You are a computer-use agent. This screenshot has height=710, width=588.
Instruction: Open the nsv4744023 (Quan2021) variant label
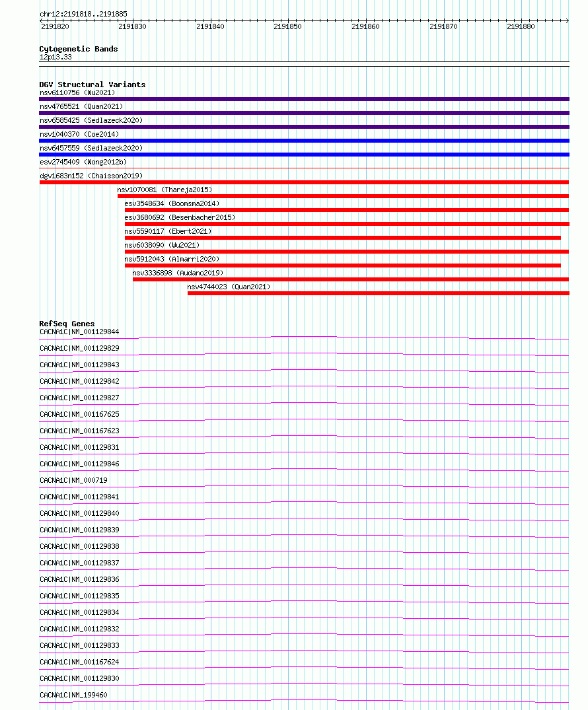pyautogui.click(x=229, y=287)
